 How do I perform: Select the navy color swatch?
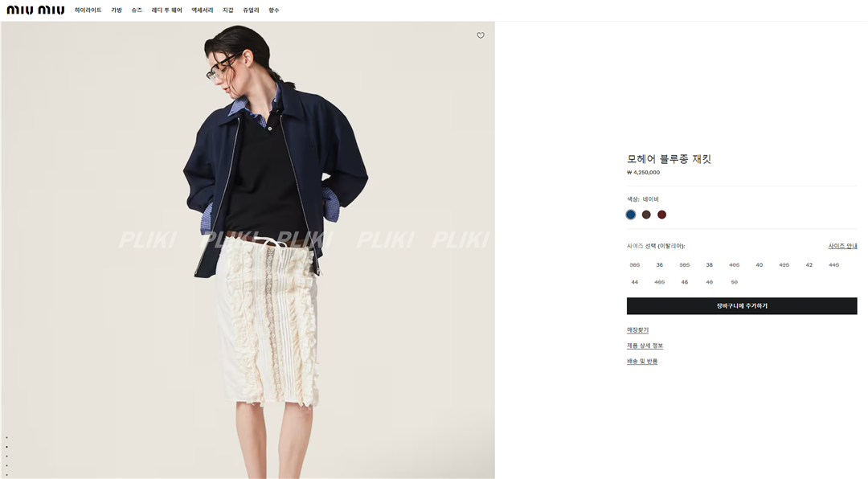pyautogui.click(x=631, y=215)
